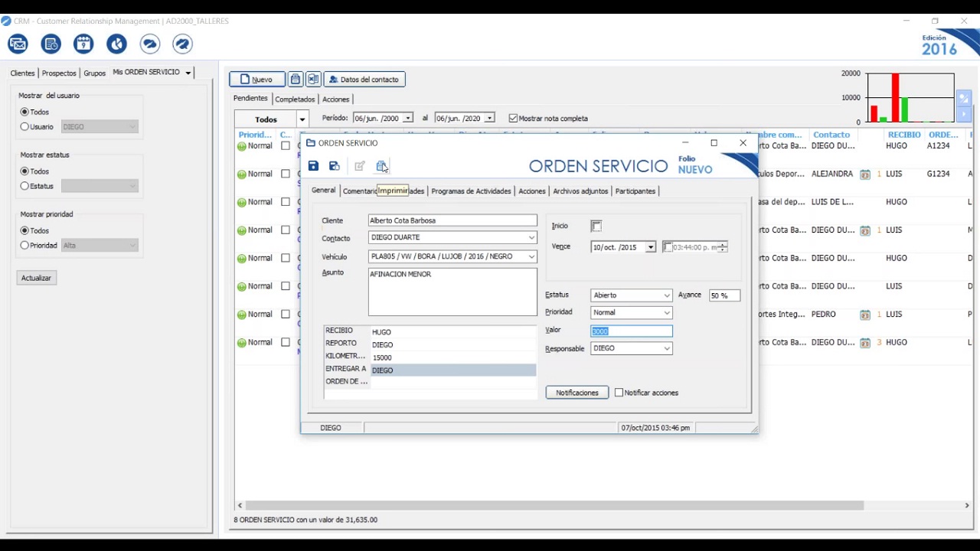Expand the Responsable dropdown showing DIEGO

click(x=666, y=349)
